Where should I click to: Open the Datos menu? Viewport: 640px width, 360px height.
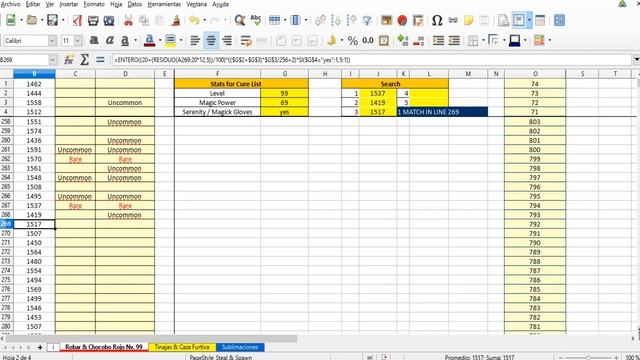pyautogui.click(x=135, y=4)
